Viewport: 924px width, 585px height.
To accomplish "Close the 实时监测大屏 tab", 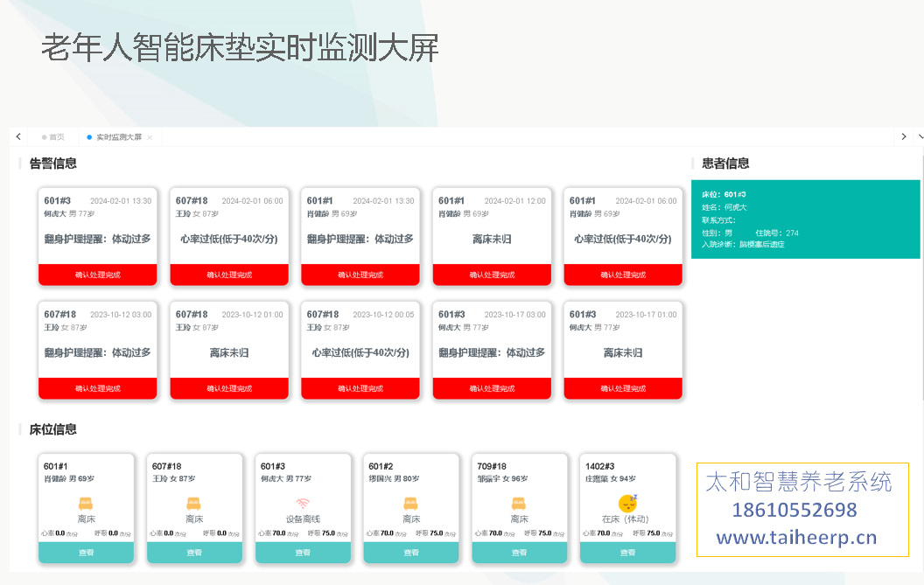I will pyautogui.click(x=150, y=137).
